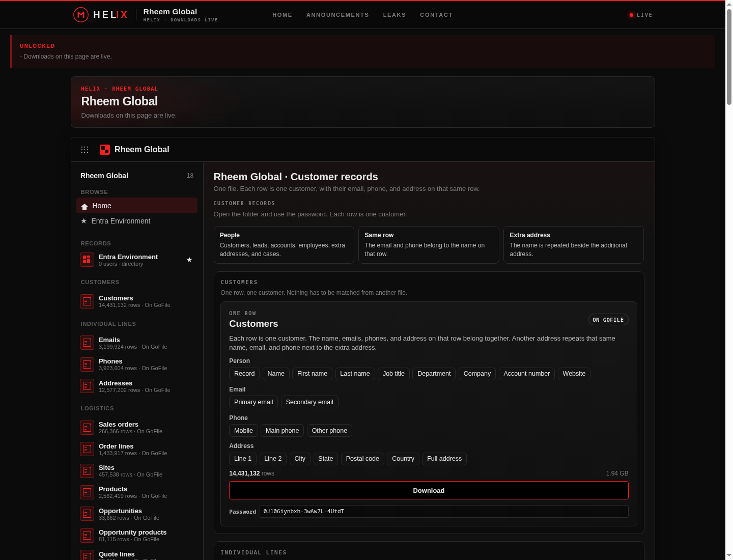Click the Account number field tag

point(527,374)
